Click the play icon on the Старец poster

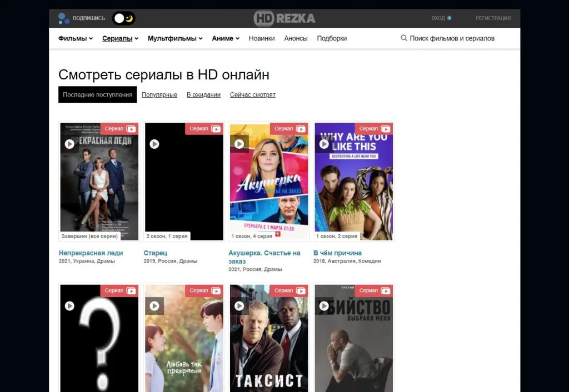(x=154, y=143)
